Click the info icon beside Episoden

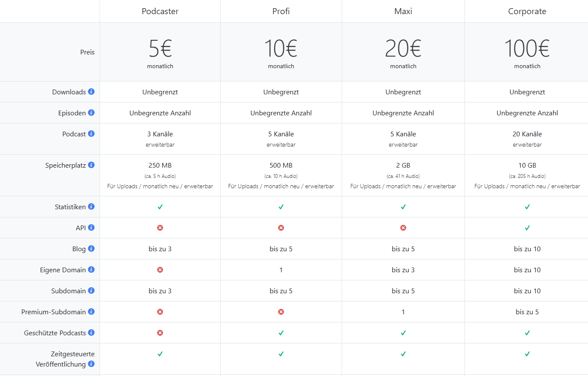tap(91, 113)
